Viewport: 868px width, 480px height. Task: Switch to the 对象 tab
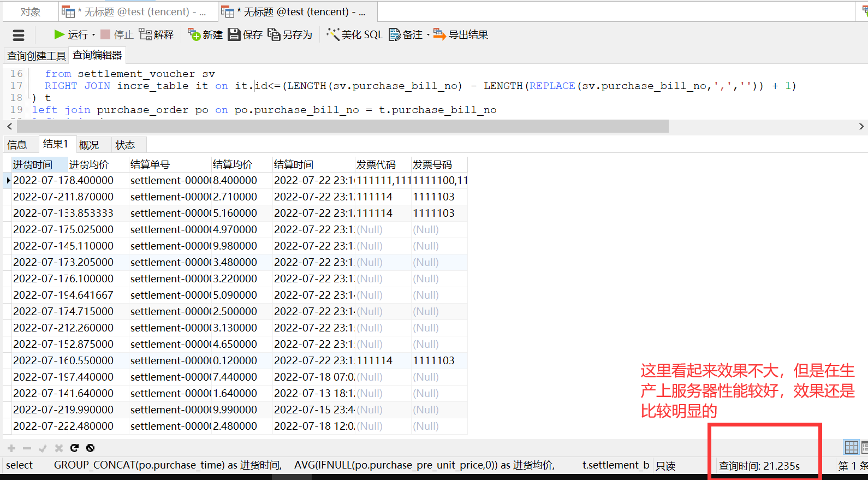31,11
